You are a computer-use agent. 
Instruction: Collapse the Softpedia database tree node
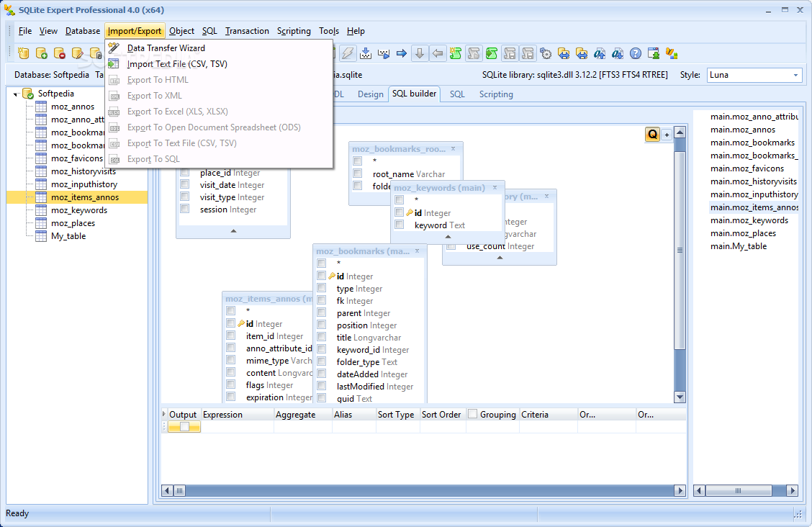pyautogui.click(x=16, y=94)
